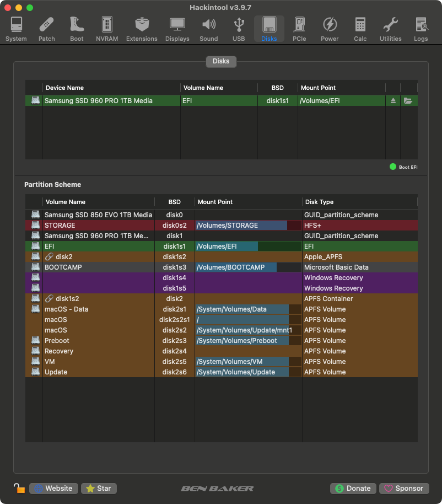Click the disk icon beside Samsung 850 EVO
Image resolution: width=442 pixels, height=504 pixels.
(35, 215)
